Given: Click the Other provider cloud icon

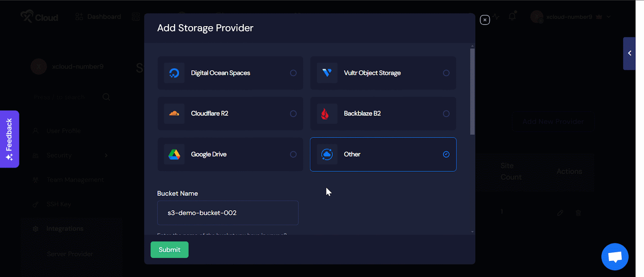Looking at the screenshot, I should click(327, 154).
